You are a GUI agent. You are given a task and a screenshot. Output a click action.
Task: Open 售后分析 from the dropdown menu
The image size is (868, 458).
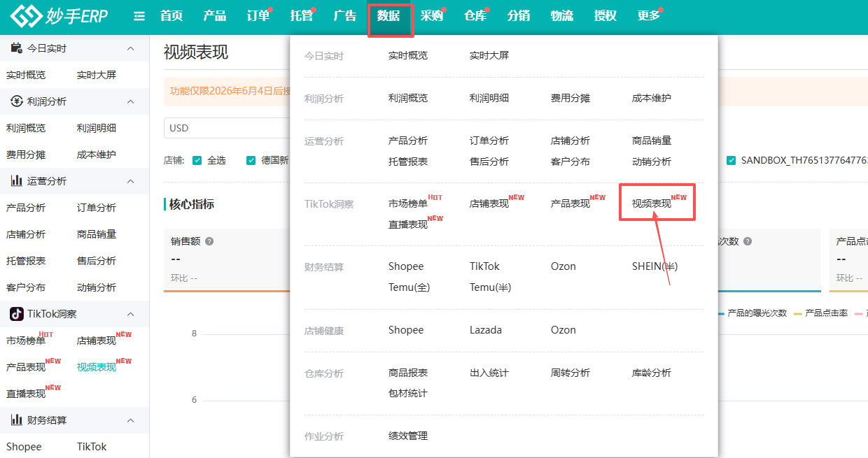coord(489,162)
